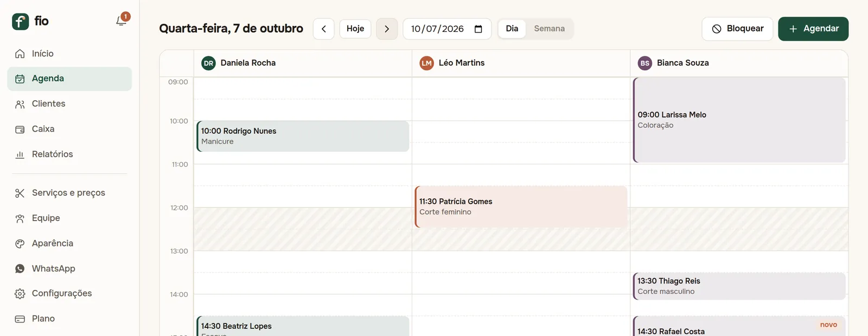Open the 09:00 Larissa Melo appointment

tap(739, 120)
